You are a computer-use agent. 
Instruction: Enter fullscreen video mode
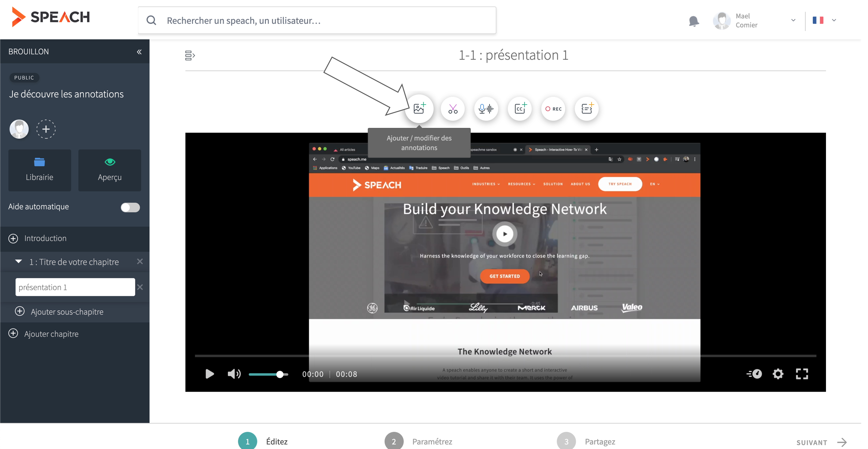pos(802,374)
